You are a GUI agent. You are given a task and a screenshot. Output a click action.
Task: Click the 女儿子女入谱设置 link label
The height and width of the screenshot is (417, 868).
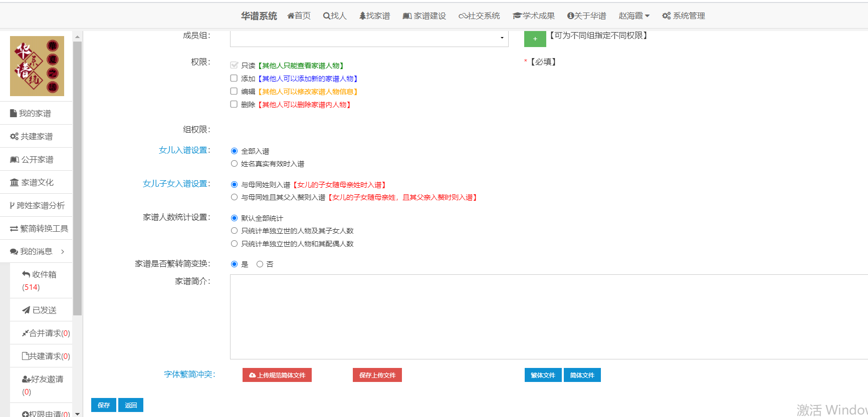(x=176, y=184)
